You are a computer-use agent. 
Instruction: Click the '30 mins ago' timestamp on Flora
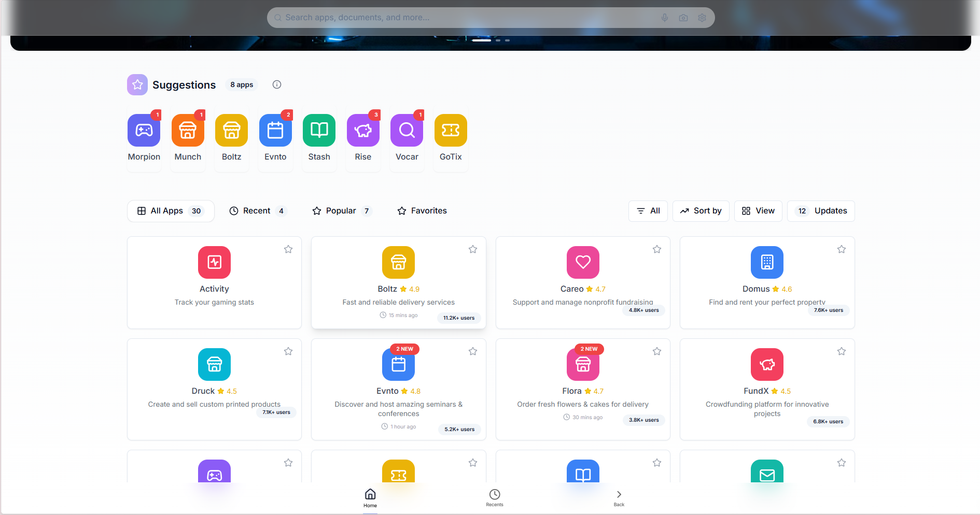tap(583, 417)
